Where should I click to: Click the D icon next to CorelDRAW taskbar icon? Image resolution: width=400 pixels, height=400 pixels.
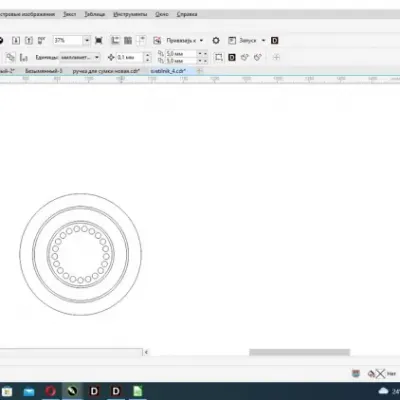(94, 391)
